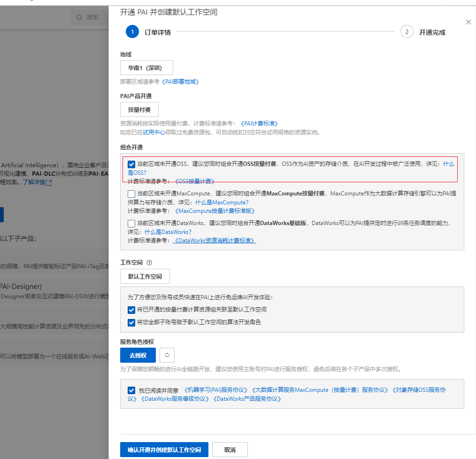Screen dimensions: 476x459
Task: Select the 默认工作空间 option
Action: click(145, 276)
